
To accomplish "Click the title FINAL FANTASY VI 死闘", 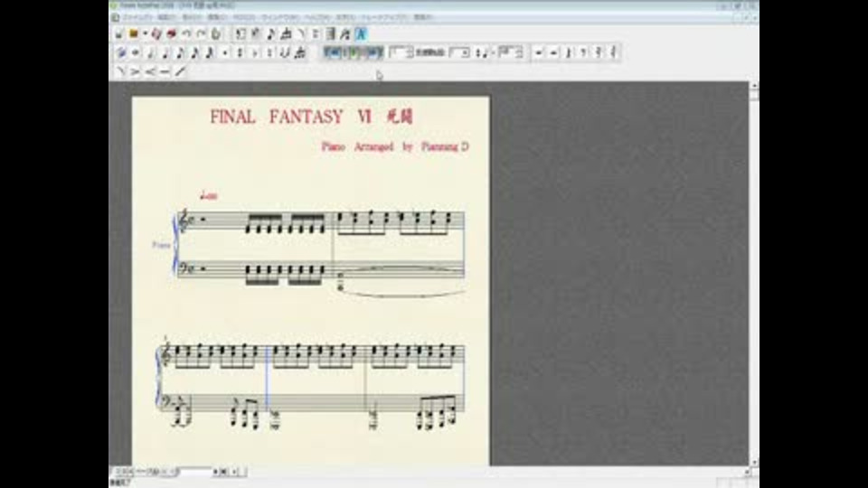I will [311, 117].
